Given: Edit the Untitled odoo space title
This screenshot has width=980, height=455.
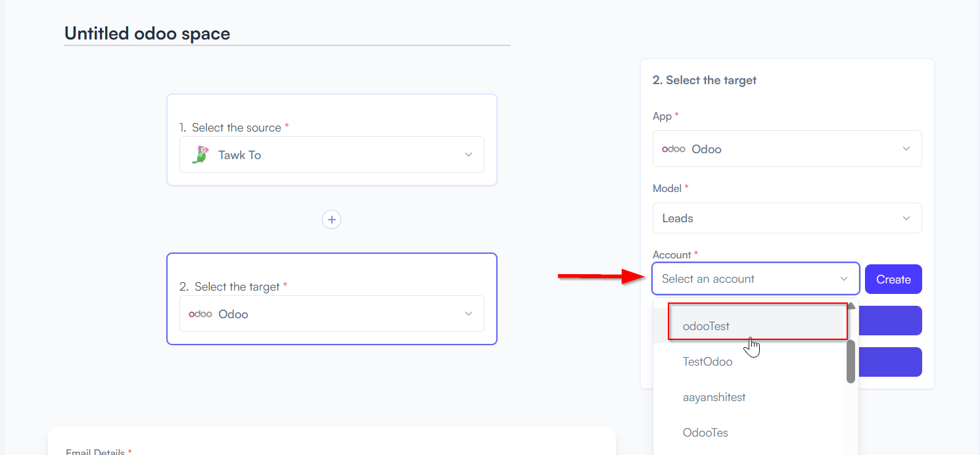Looking at the screenshot, I should pyautogui.click(x=287, y=34).
